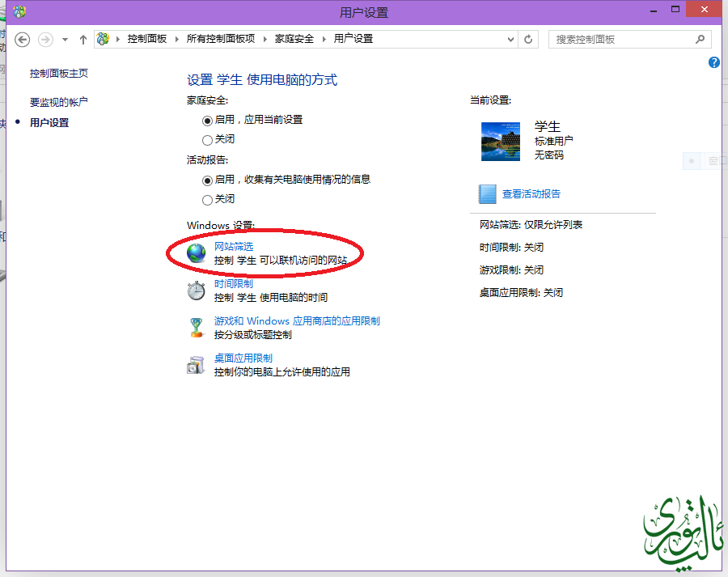Expand the arrow after 家庭安全 breadcrumb
This screenshot has height=577, width=728.
(x=324, y=39)
